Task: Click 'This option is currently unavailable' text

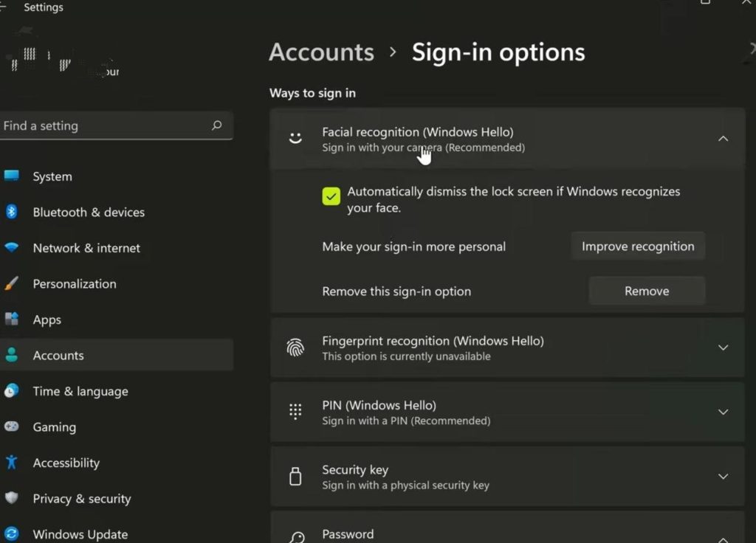Action: tap(407, 356)
